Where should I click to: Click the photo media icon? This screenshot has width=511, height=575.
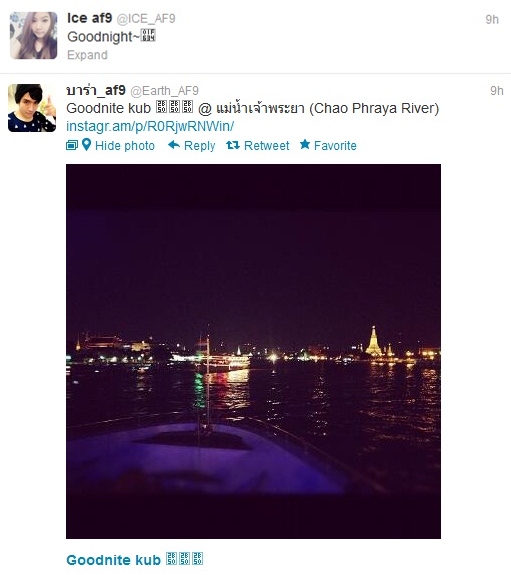(x=72, y=146)
